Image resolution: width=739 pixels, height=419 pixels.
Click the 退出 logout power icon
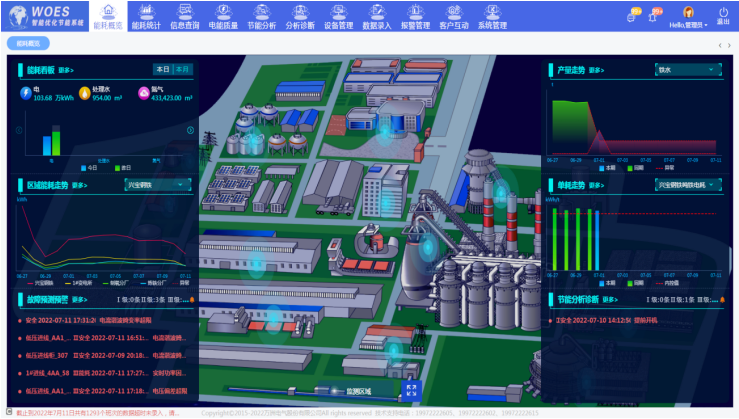click(x=723, y=12)
